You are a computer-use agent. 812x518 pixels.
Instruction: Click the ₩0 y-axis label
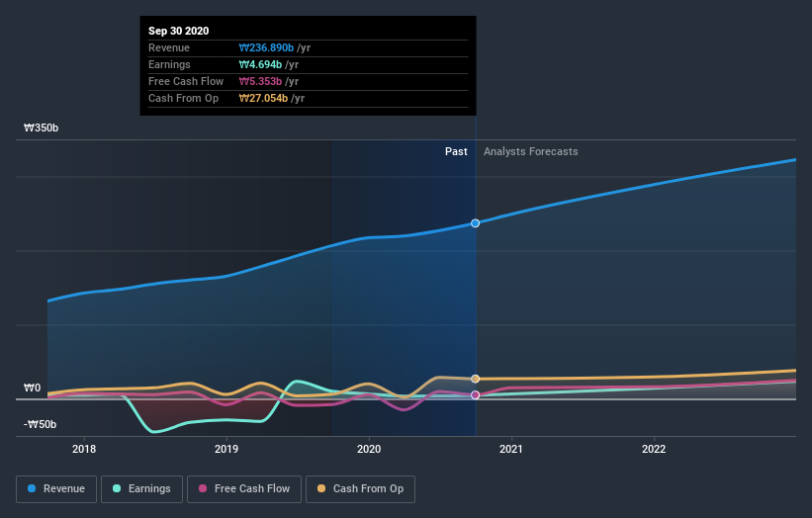(x=32, y=388)
